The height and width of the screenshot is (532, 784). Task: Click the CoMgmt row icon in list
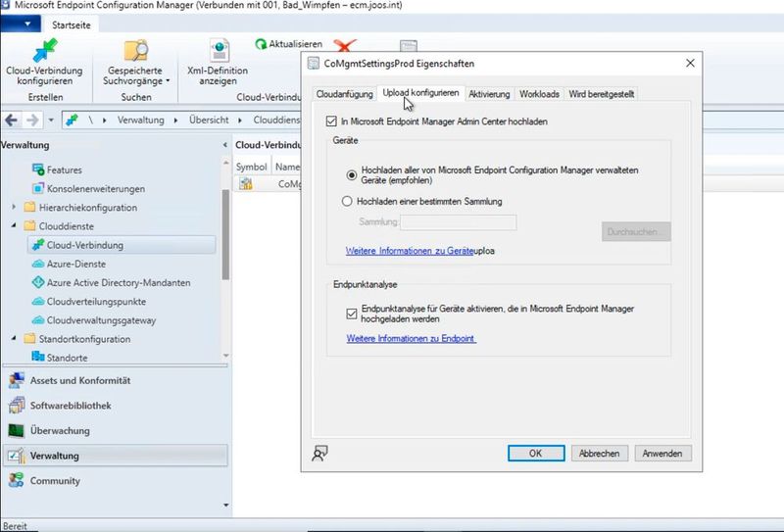click(x=246, y=184)
